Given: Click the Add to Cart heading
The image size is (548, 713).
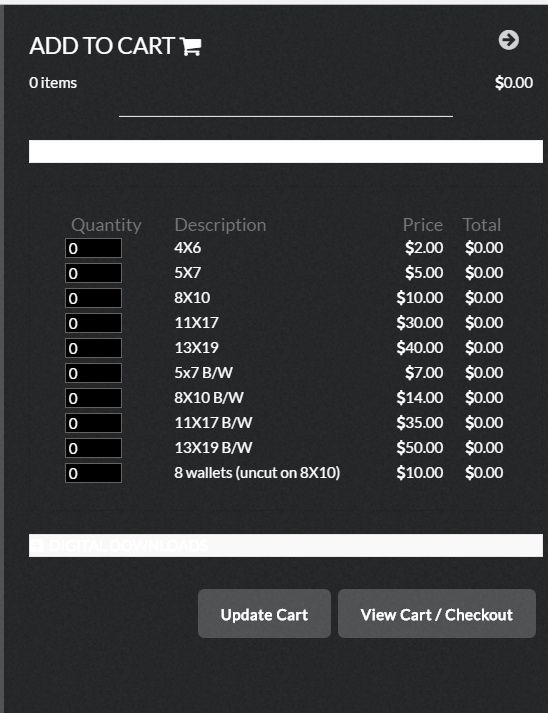Looking at the screenshot, I should 102,46.
